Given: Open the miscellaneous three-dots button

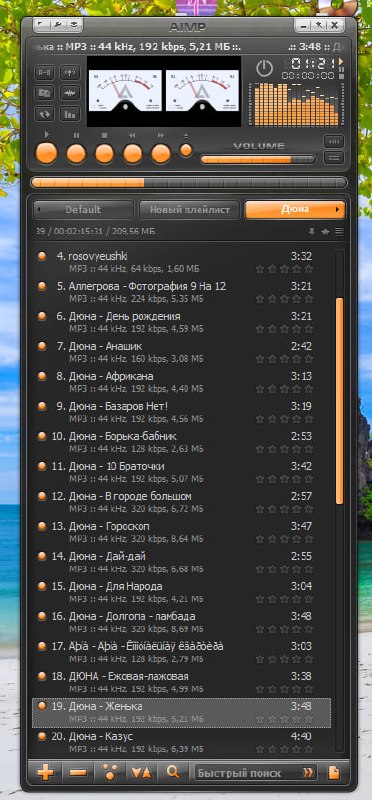Looking at the screenshot, I should click(x=109, y=772).
